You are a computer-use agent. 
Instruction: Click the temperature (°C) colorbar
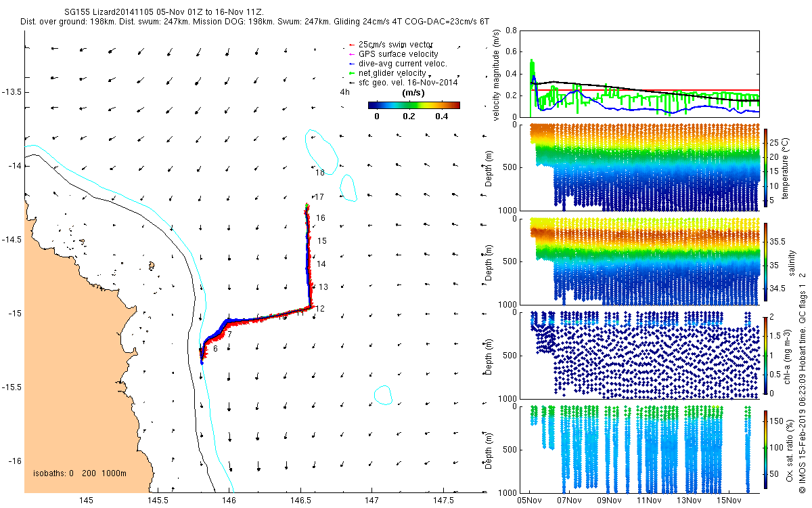pyautogui.click(x=766, y=167)
